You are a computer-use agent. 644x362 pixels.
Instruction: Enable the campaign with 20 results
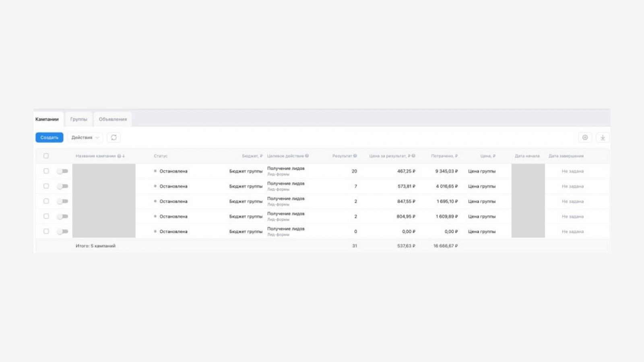tap(62, 171)
